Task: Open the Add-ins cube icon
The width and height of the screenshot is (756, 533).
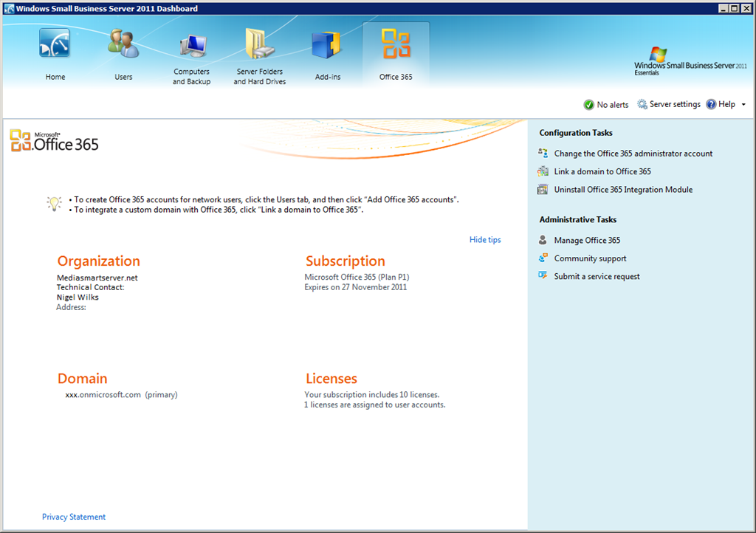Action: [326, 45]
